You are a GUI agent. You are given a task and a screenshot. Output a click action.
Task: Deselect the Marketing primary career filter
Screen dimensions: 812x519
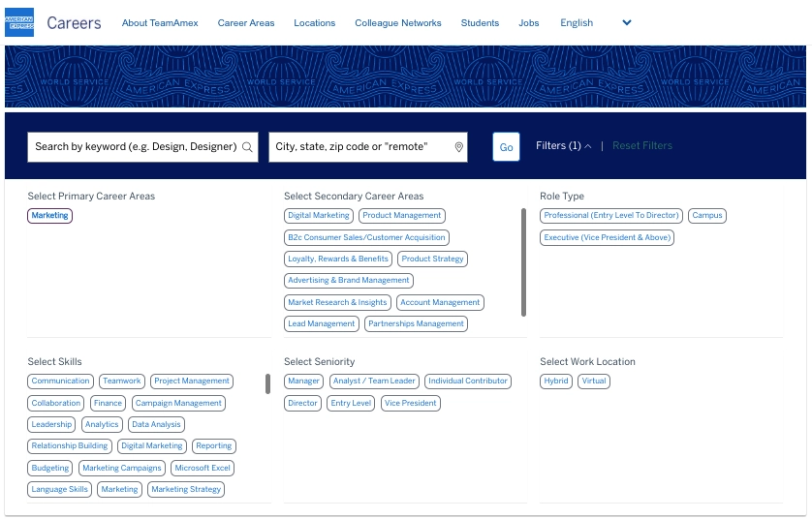pos(49,216)
